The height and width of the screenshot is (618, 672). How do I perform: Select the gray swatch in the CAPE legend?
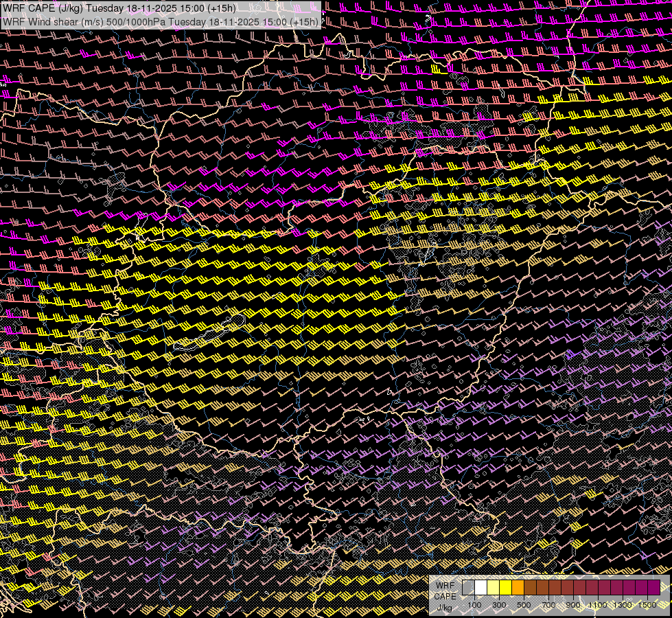coord(468,588)
